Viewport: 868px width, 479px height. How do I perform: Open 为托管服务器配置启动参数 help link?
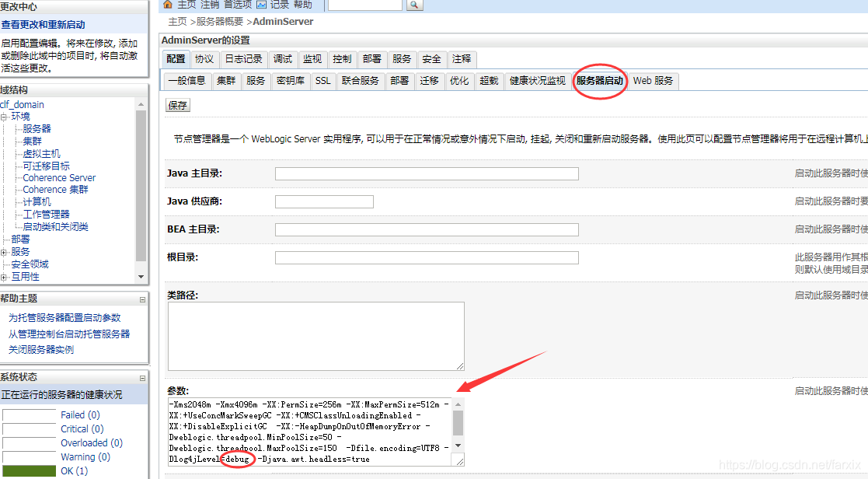[64, 318]
